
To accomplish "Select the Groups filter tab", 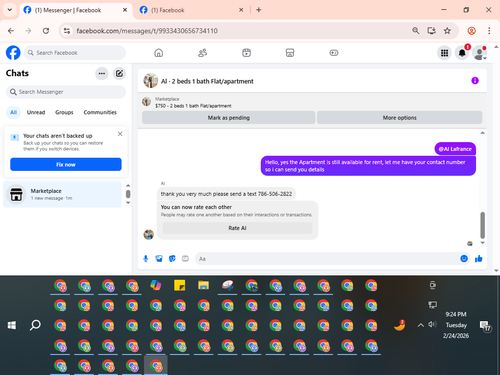I will [64, 112].
